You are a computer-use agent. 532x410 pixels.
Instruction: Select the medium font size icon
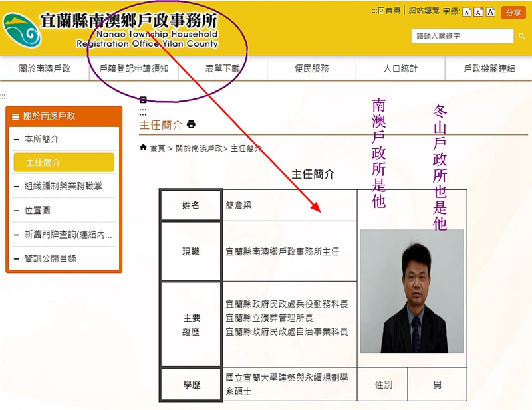point(478,12)
